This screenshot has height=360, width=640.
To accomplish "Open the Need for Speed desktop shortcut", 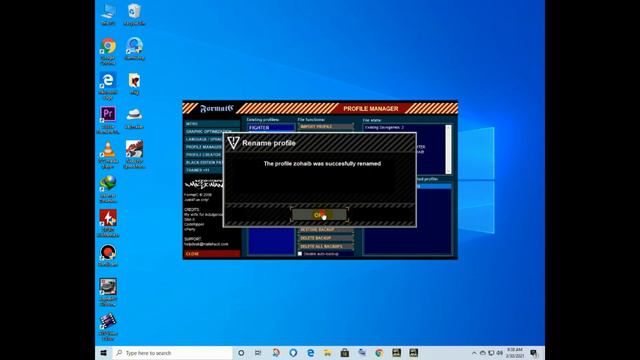I will (134, 154).
